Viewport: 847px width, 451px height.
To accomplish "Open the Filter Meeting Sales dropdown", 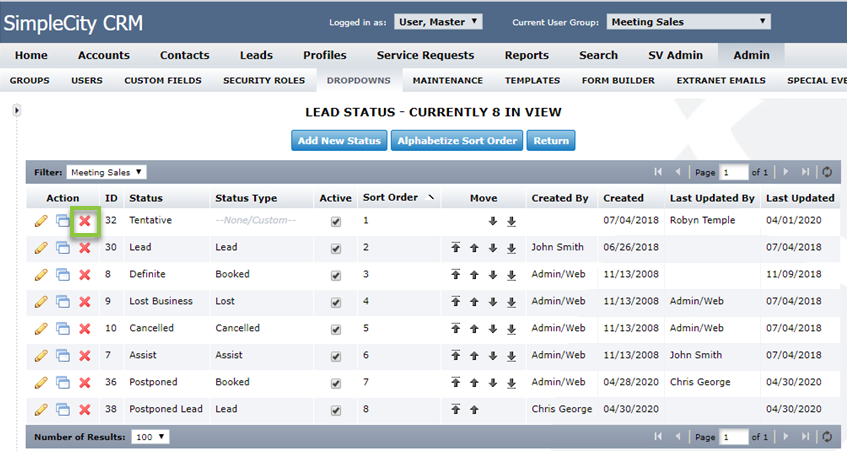I will (x=106, y=172).
